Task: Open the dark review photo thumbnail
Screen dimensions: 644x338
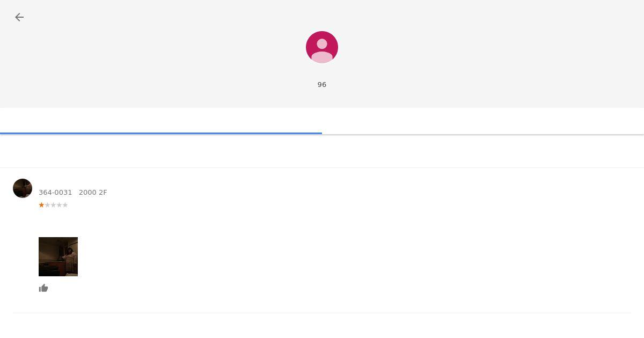Action: pos(58,256)
